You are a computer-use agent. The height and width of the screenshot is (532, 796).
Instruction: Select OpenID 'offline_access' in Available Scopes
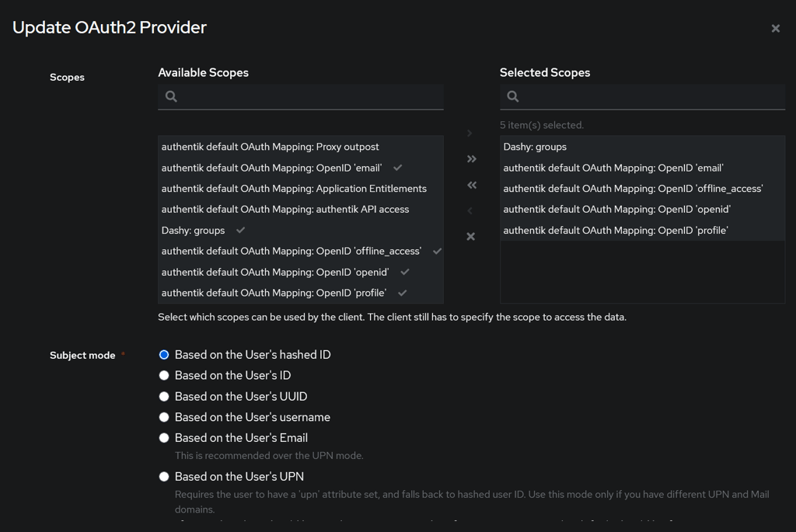point(301,251)
